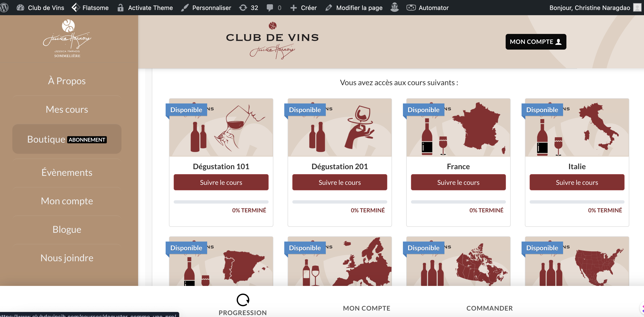
Task: Click Suivre le cours under Dégustation 101
Action: (x=221, y=182)
